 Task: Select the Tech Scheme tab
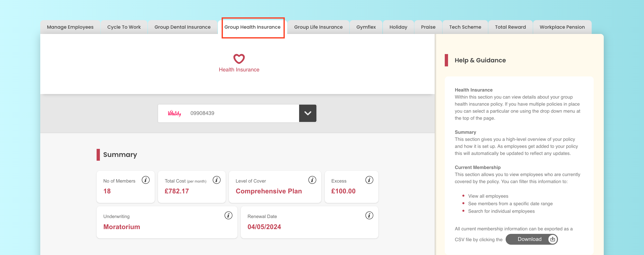point(465,27)
